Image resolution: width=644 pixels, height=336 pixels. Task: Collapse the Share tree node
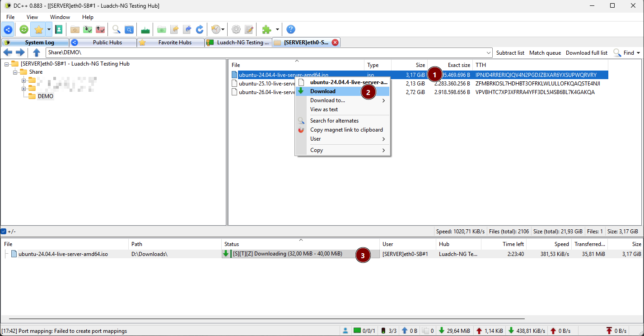click(15, 72)
